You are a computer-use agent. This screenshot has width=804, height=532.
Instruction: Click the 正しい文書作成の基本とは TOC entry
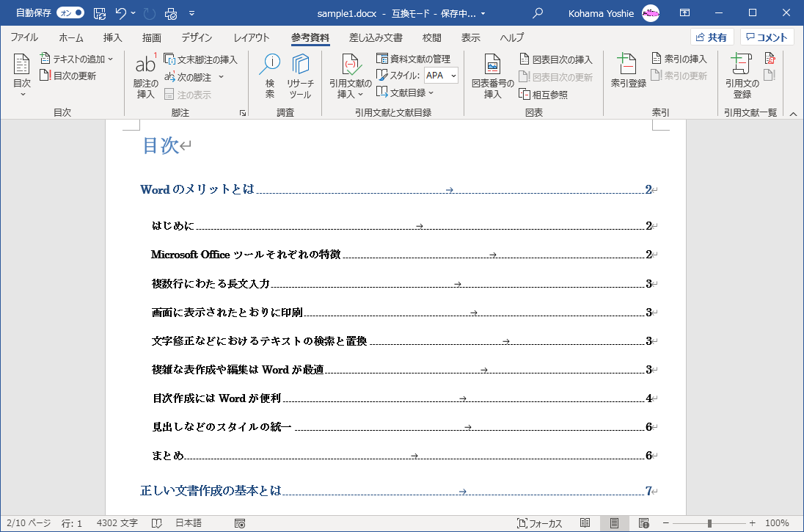pos(398,491)
